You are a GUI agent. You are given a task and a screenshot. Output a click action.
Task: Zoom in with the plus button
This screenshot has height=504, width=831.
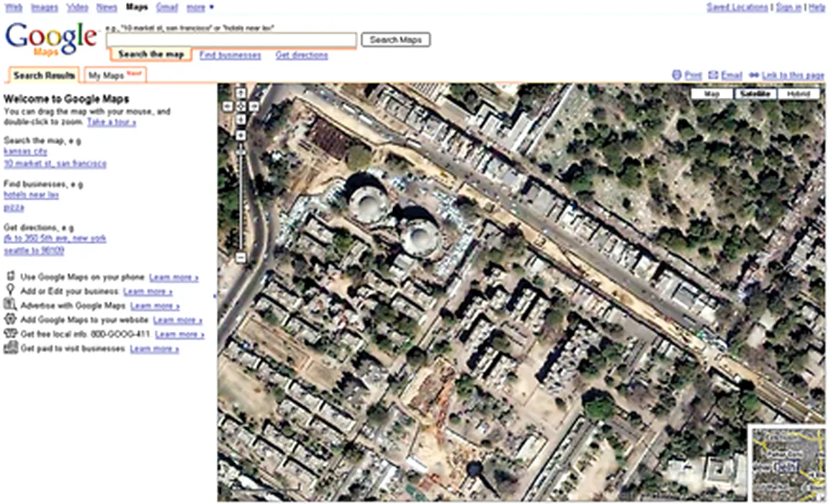point(241,135)
